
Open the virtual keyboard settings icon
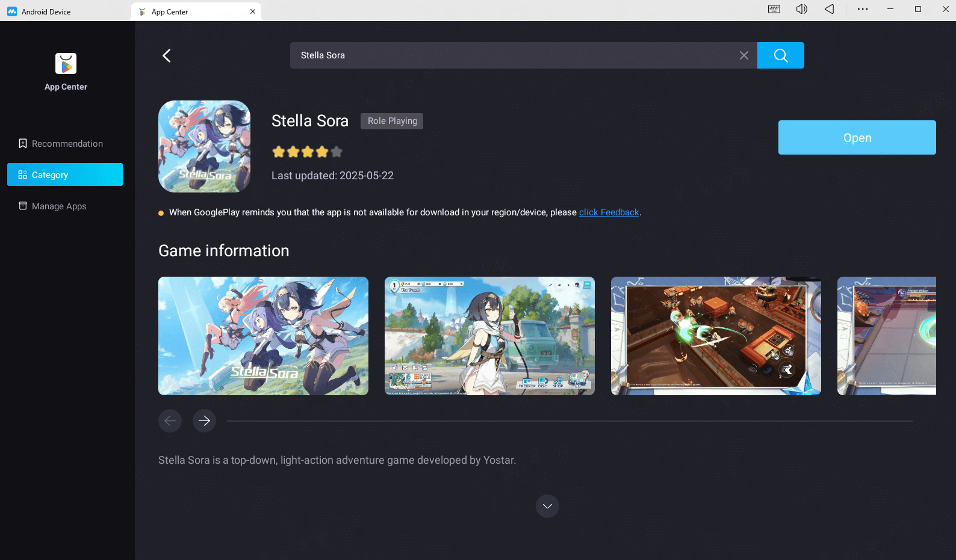[774, 9]
